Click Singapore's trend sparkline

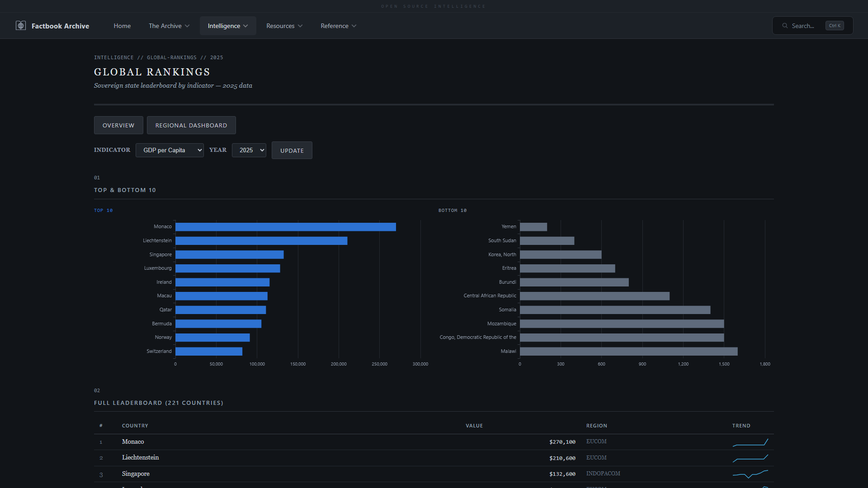tap(750, 474)
